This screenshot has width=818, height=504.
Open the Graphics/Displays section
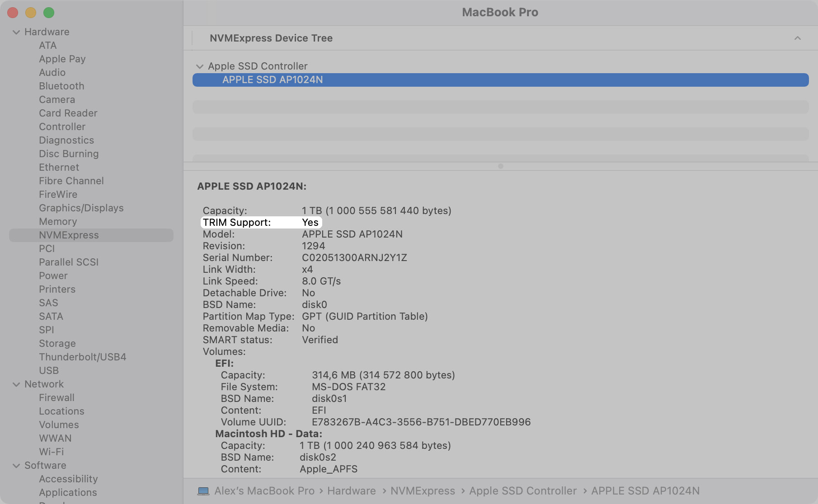[x=81, y=208]
